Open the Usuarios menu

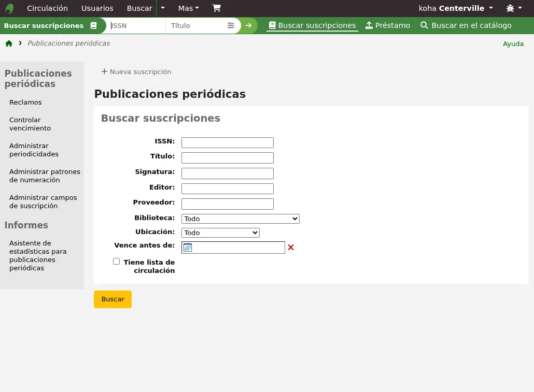coord(97,8)
